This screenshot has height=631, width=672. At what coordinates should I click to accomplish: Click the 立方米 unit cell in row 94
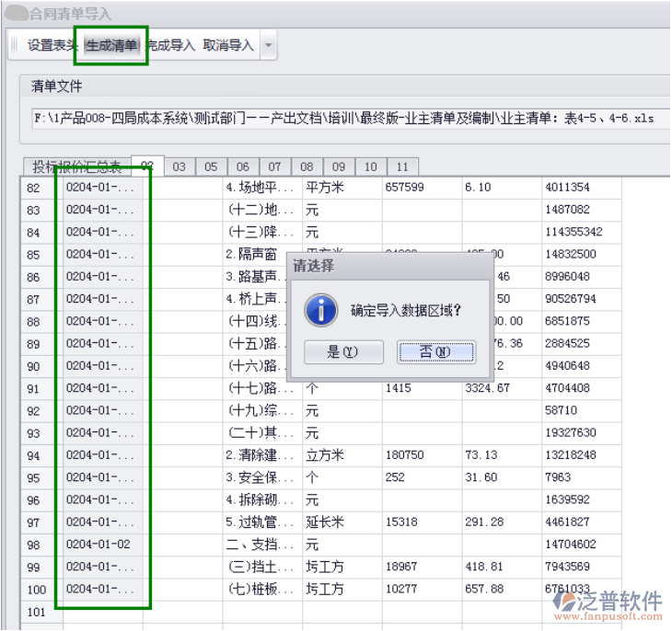[342, 455]
